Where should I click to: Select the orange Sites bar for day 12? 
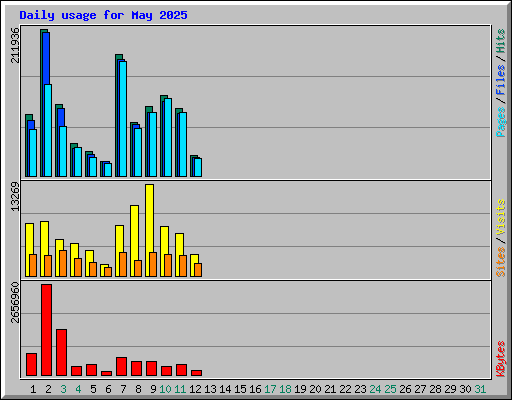coord(198,270)
